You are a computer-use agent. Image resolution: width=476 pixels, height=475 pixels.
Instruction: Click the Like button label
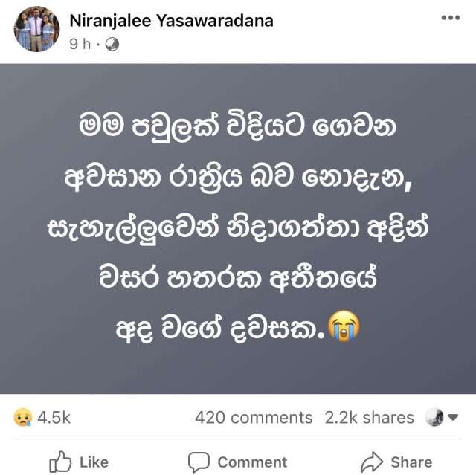point(94,462)
